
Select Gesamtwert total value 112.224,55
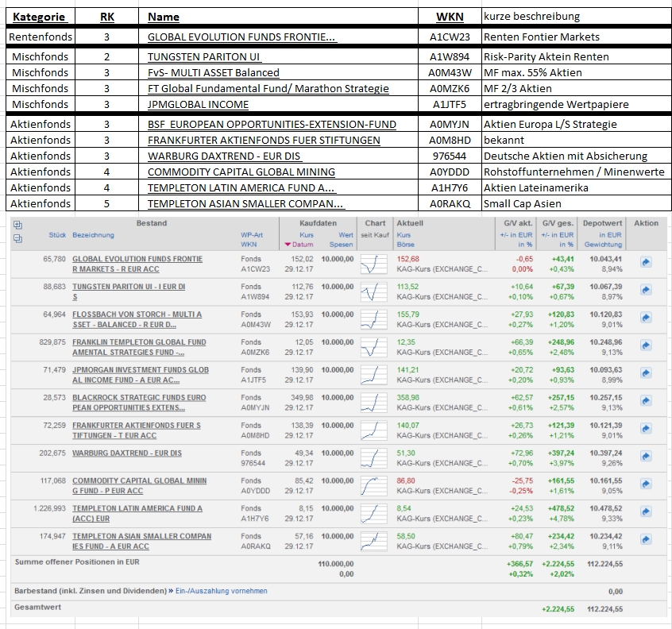pyautogui.click(x=604, y=609)
